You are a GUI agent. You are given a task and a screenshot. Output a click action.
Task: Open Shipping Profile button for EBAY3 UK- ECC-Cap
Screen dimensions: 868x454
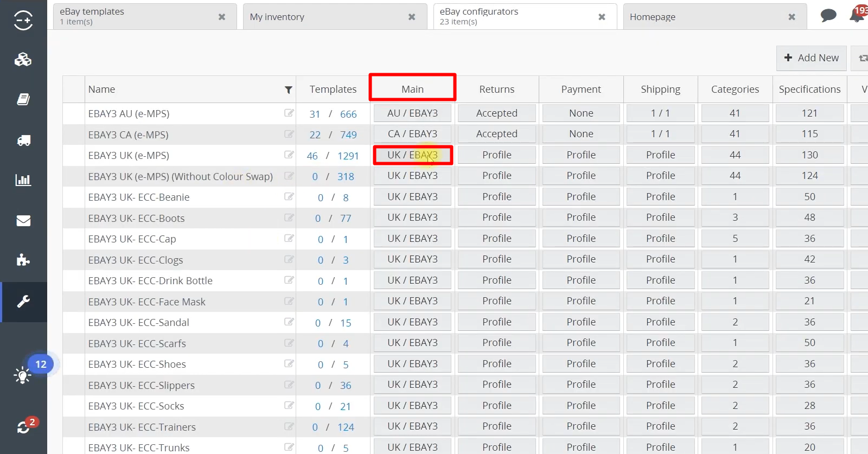click(661, 238)
